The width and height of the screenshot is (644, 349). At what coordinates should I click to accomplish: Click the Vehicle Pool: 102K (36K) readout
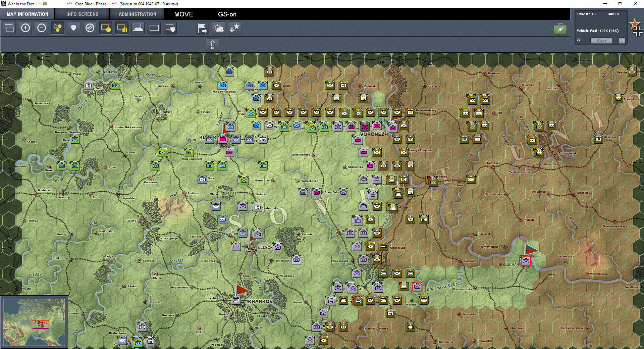pyautogui.click(x=598, y=31)
